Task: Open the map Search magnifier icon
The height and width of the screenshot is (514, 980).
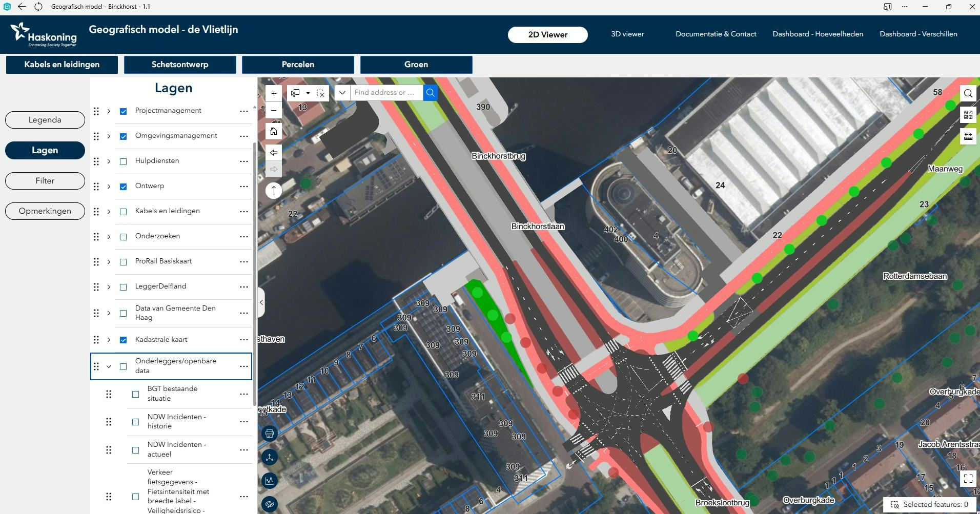Action: 968,93
